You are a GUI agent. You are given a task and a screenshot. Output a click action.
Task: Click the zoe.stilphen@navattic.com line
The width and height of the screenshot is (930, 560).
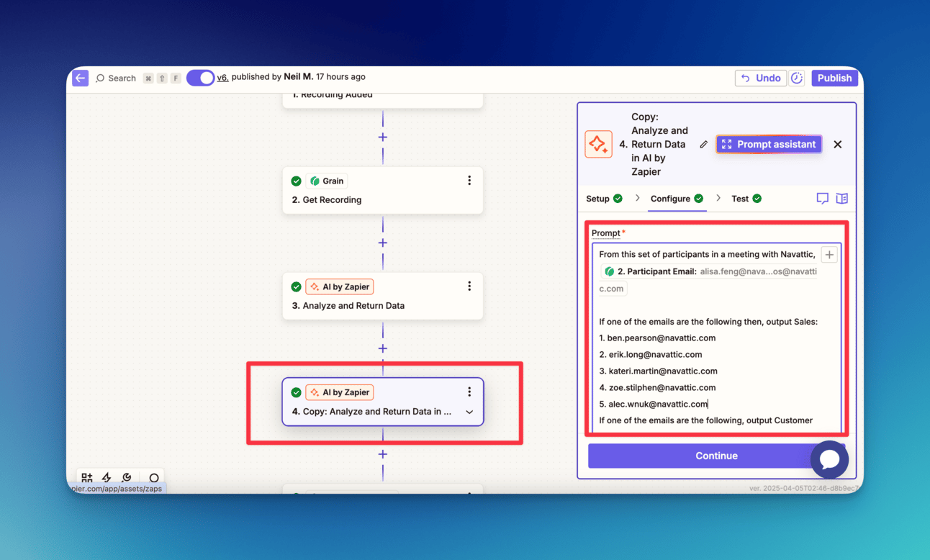(x=657, y=387)
